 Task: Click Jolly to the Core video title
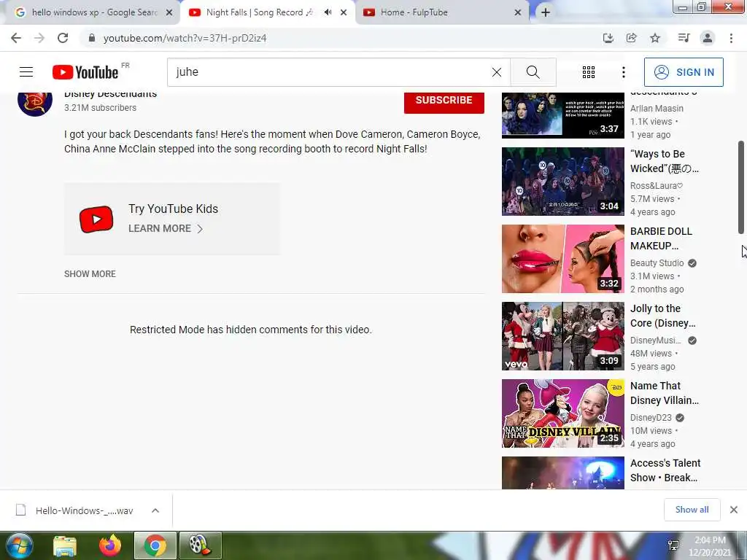662,316
